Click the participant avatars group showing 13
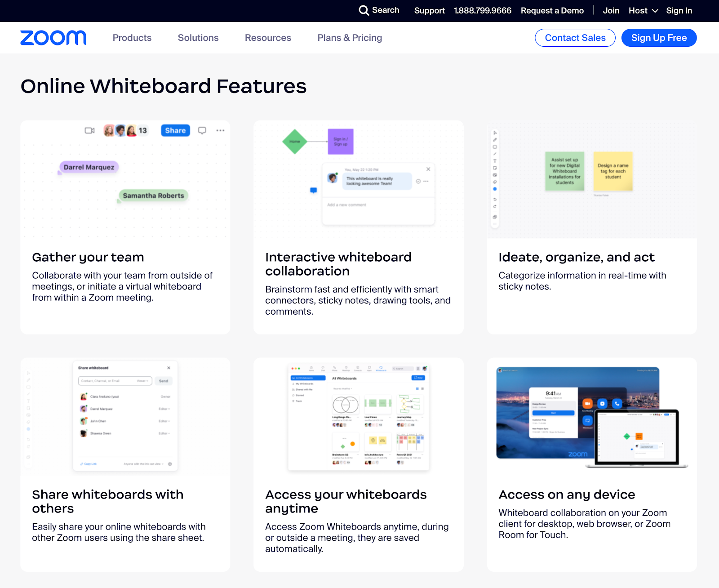This screenshot has width=719, height=588. 126,130
